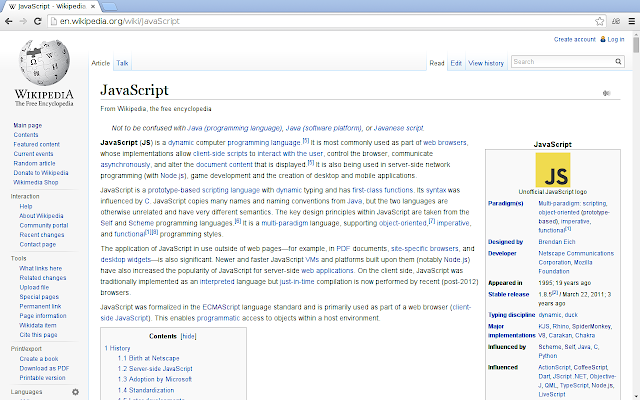Click Donate to Wikipedia

click(41, 173)
